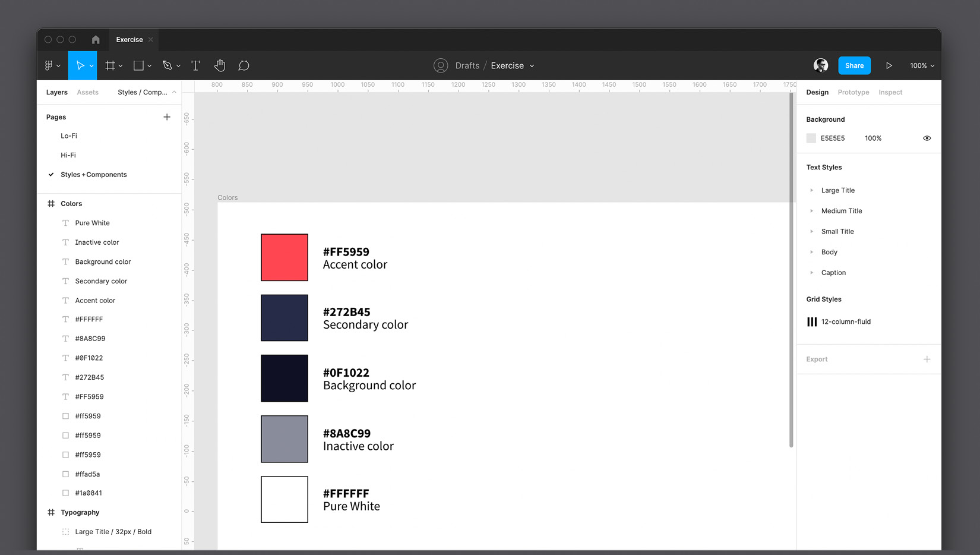The height and width of the screenshot is (555, 980).
Task: Select the Frame tool
Action: (110, 65)
